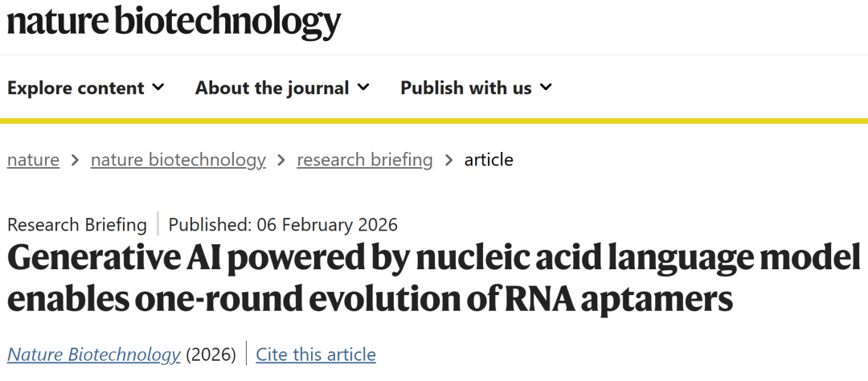Open the nature biotechnology breadcrumb link
This screenshot has width=868, height=381.
point(178,160)
